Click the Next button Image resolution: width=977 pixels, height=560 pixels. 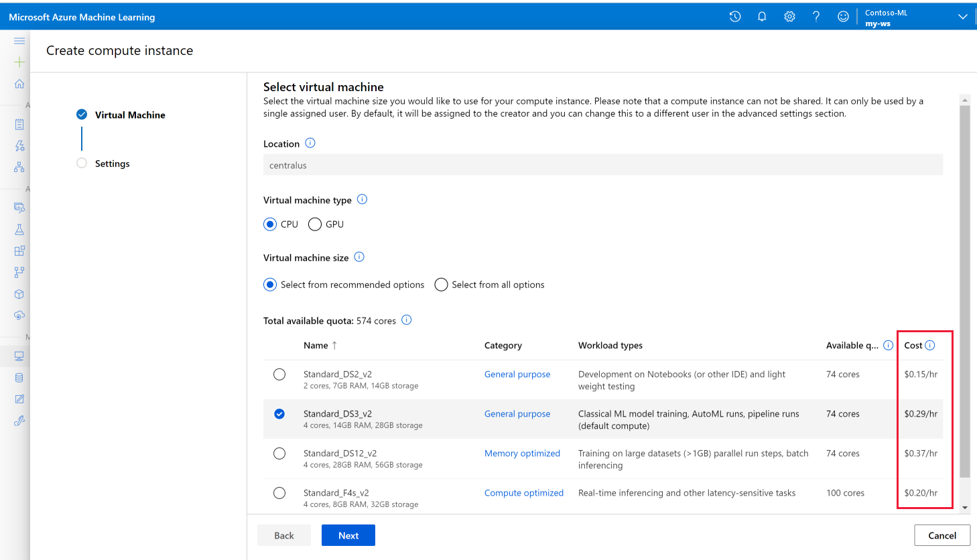(348, 535)
